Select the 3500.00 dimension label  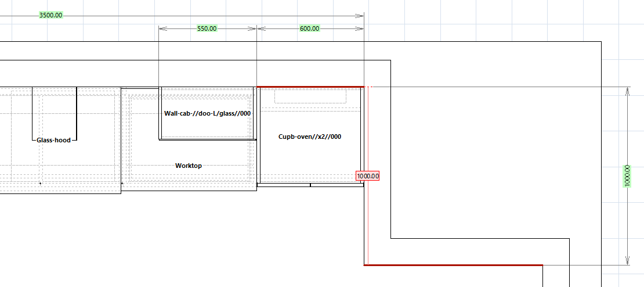(51, 15)
